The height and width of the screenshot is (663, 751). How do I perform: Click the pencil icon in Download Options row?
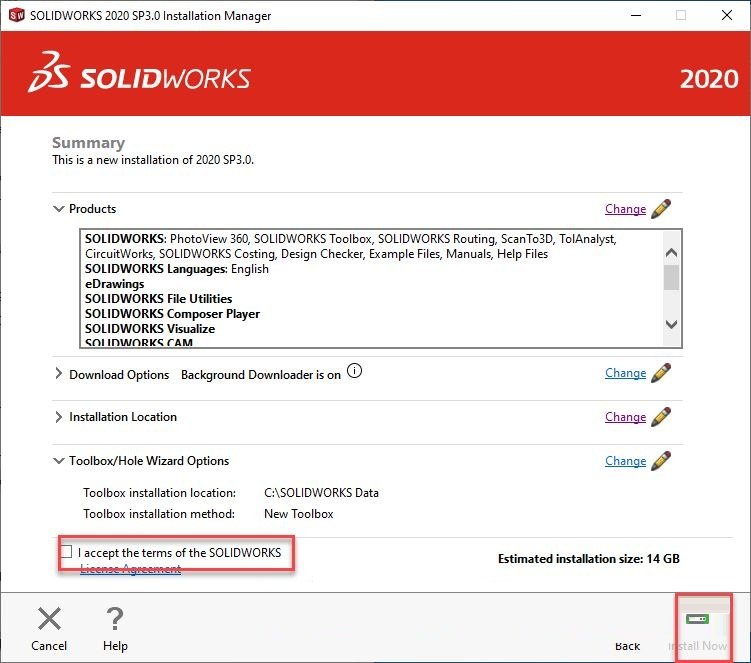point(661,373)
